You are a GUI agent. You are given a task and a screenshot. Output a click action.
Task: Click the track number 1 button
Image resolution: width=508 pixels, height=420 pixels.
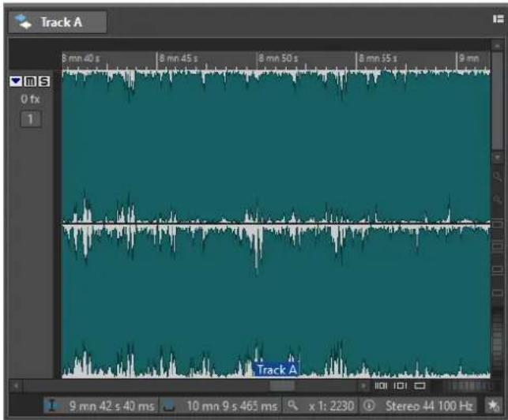pyautogui.click(x=31, y=119)
